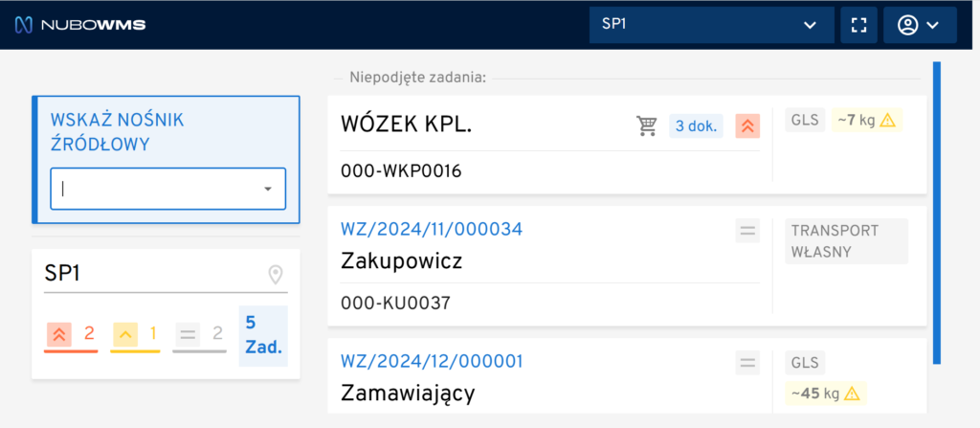980x428 pixels.
Task: Expand the source carrier combo box arrow
Action: coord(267,190)
